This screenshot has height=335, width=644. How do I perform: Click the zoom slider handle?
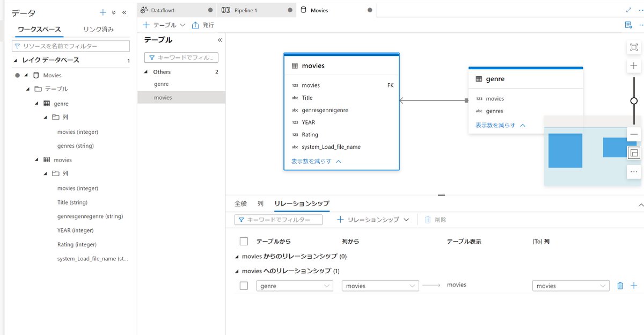634,101
